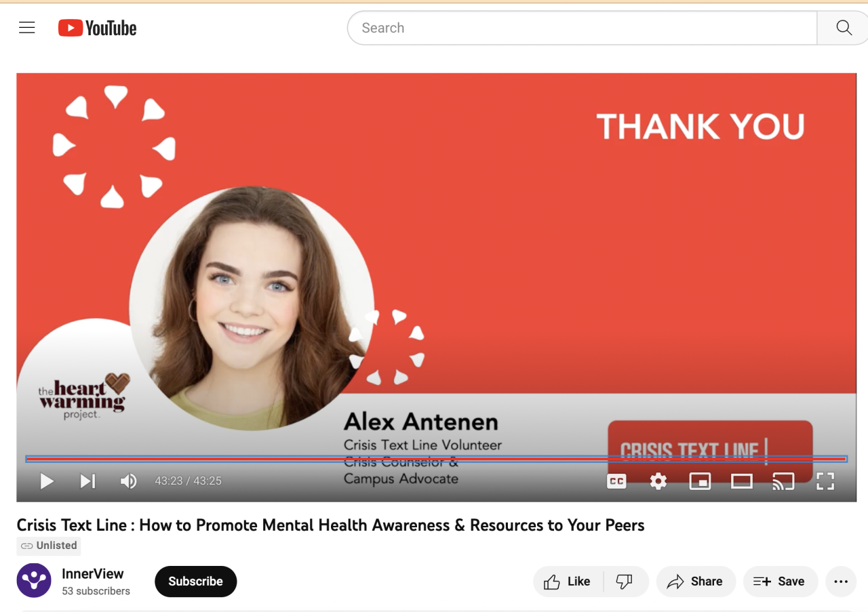Switch to miniplayer mode

(700, 481)
